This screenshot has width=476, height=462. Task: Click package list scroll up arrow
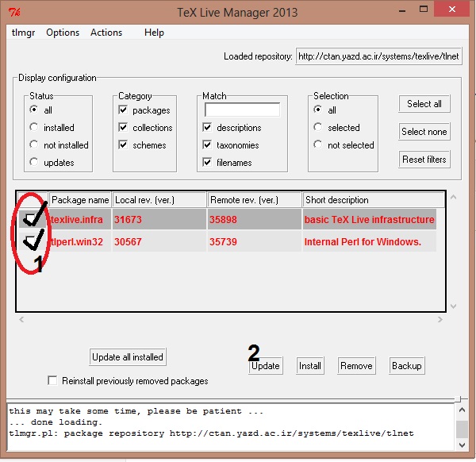point(454,197)
